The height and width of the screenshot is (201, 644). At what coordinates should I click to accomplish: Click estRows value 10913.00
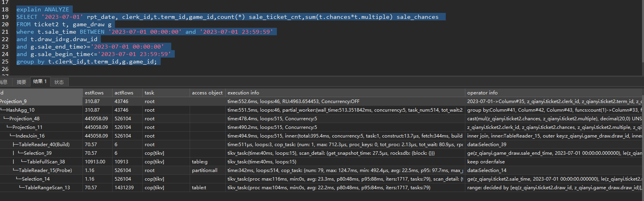click(95, 162)
